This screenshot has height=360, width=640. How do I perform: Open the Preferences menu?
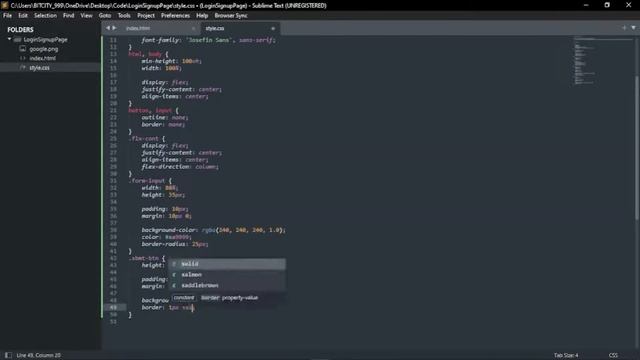pos(176,16)
